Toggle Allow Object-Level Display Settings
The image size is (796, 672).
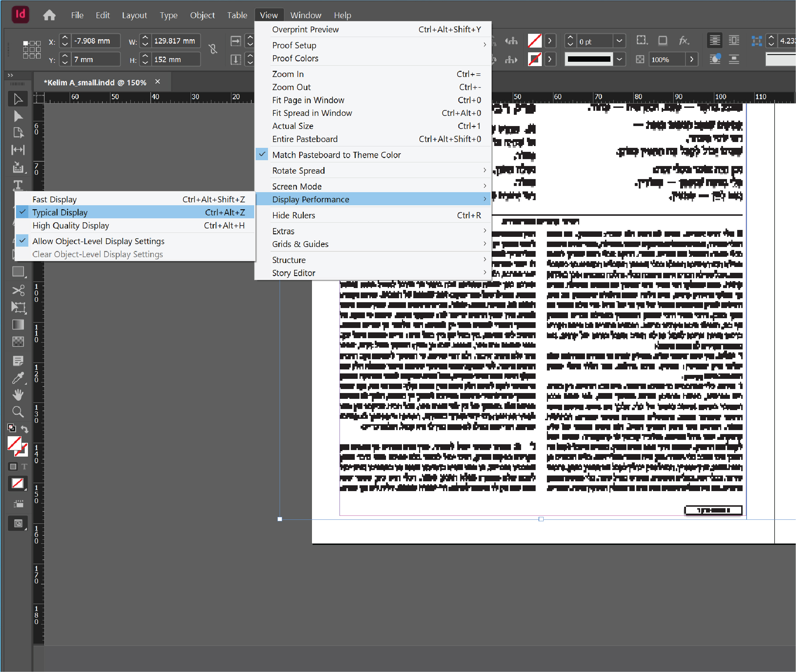tap(98, 241)
